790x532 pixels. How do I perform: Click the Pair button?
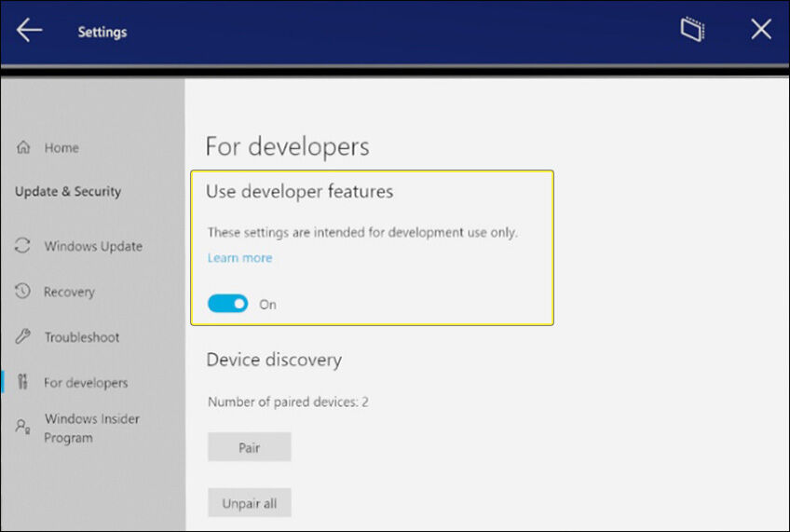click(250, 447)
